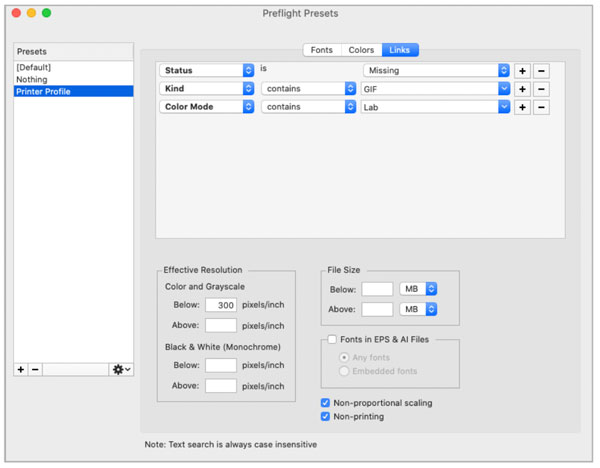Add a rule after the Kind row
This screenshot has height=468, width=600.
pos(522,89)
